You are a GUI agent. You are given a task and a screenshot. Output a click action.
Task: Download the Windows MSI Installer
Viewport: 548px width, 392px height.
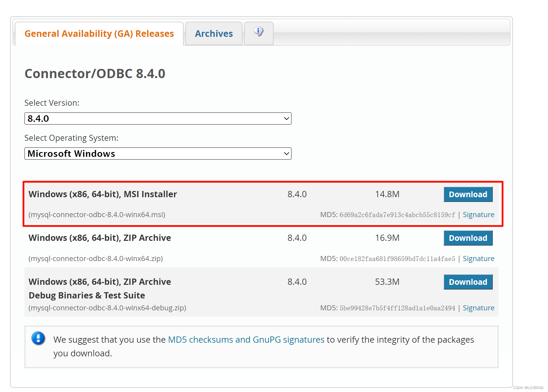(468, 194)
